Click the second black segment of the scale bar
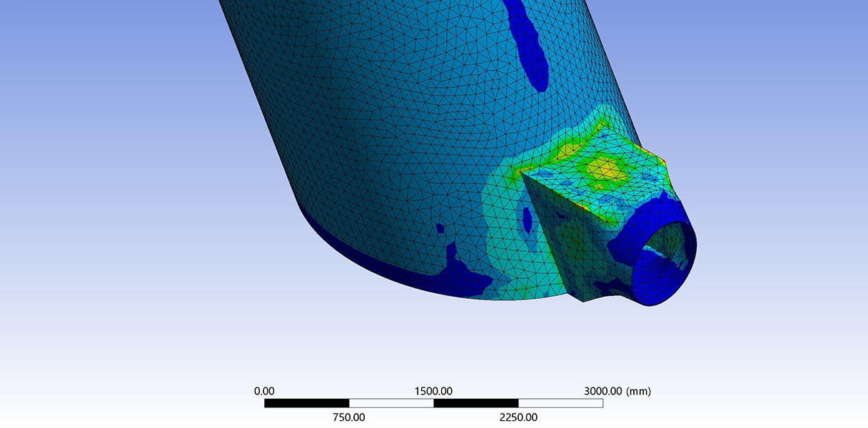The width and height of the screenshot is (868, 428). pyautogui.click(x=476, y=403)
